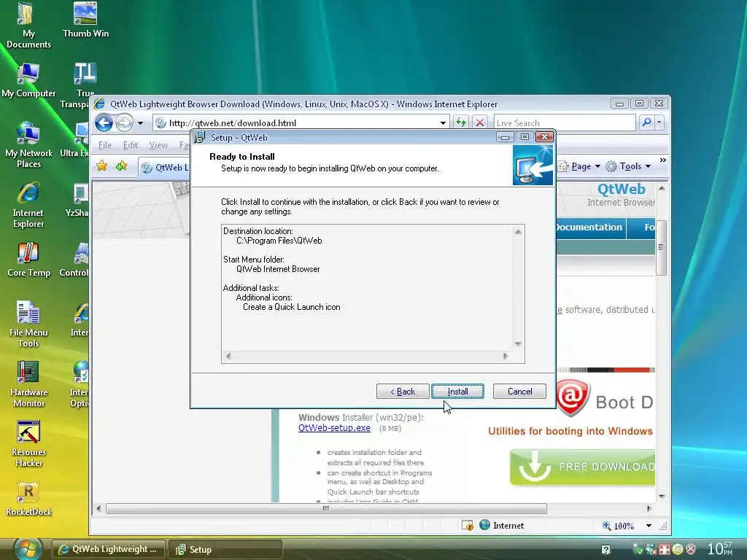The image size is (747, 560).
Task: Select the Resources Hacker desktop icon
Action: pos(28,444)
